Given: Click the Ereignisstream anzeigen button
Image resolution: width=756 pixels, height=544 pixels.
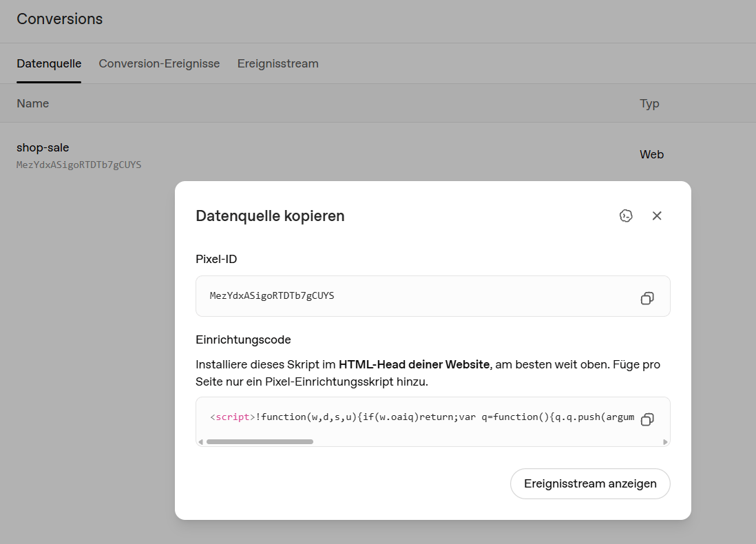Looking at the screenshot, I should tap(590, 483).
